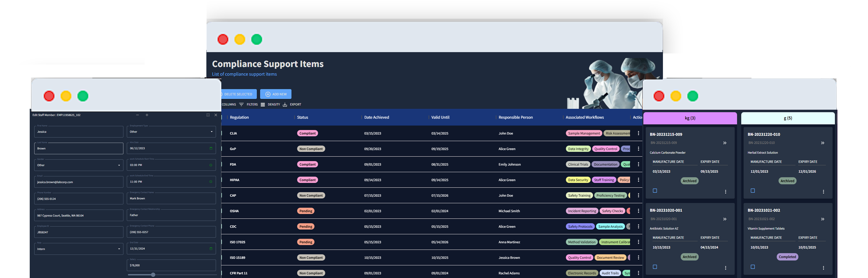This screenshot has height=278, width=868.
Task: Expand batch BN-20231021-002 with double chevron
Action: point(822,219)
